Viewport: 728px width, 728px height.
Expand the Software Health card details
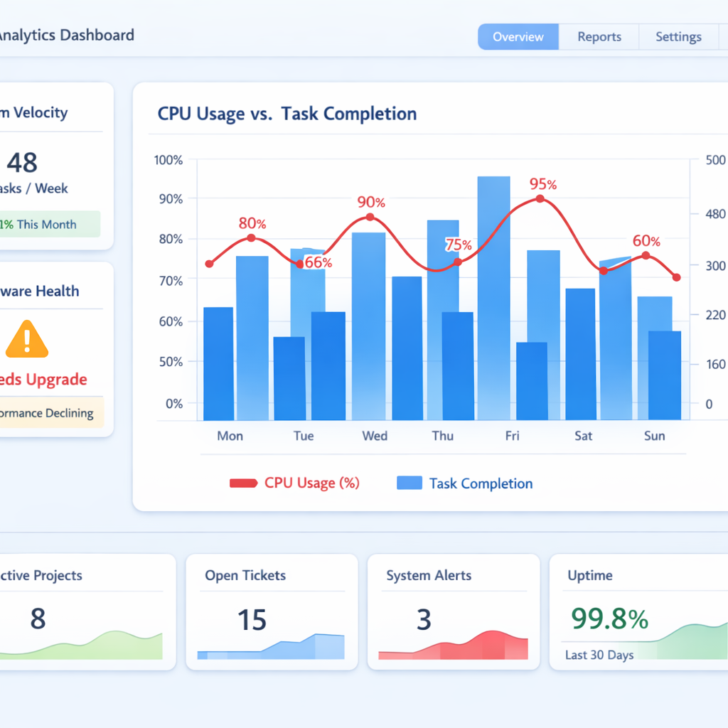(x=39, y=291)
